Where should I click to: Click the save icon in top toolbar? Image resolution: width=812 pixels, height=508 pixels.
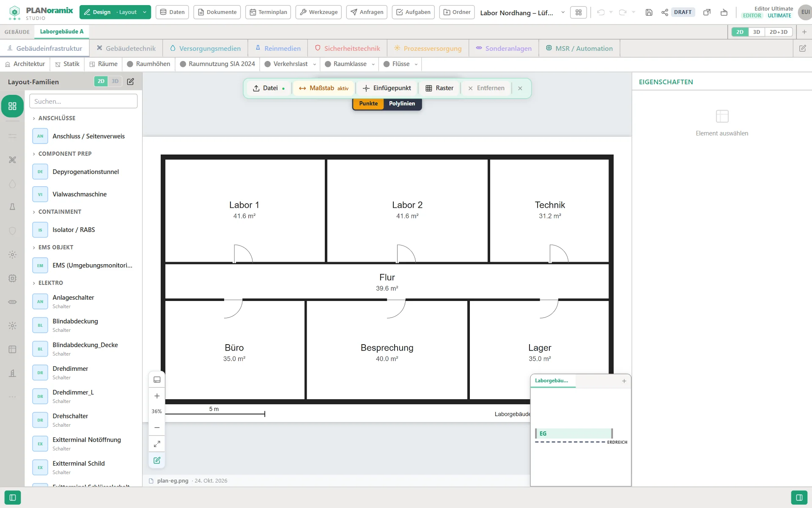(649, 12)
